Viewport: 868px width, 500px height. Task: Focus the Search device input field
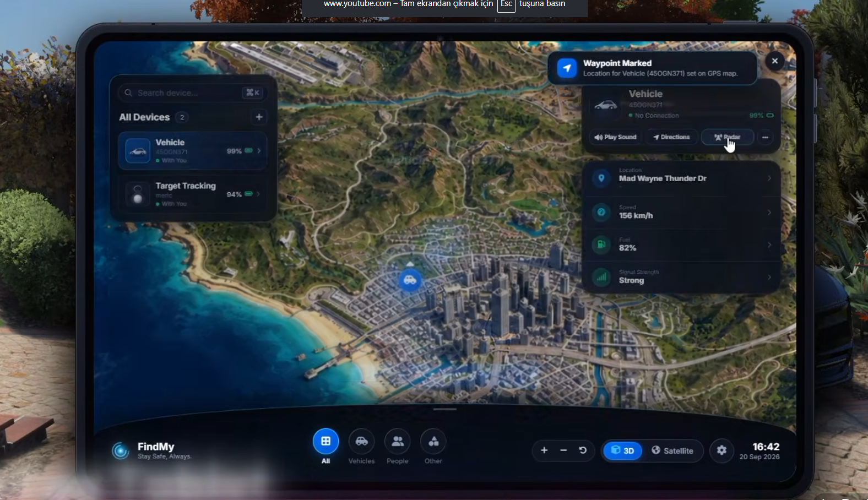tap(193, 93)
